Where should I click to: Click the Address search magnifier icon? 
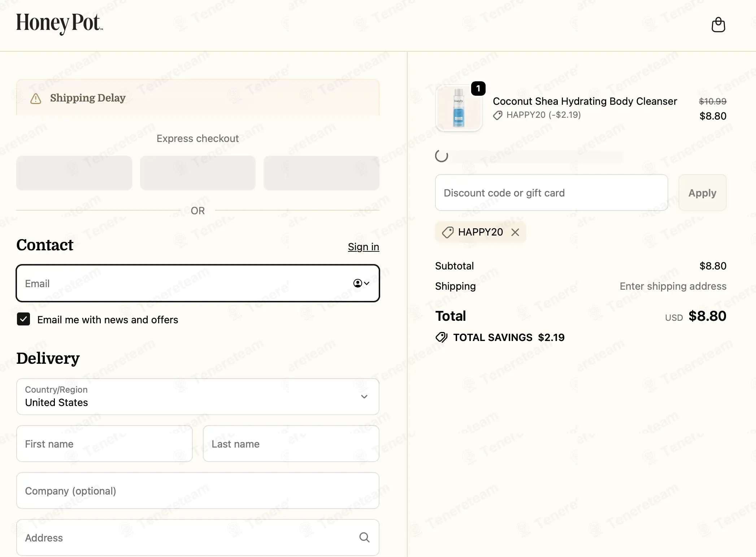click(x=365, y=537)
